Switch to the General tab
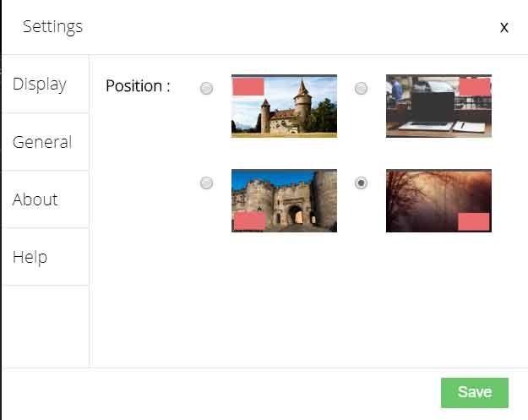 [x=42, y=142]
